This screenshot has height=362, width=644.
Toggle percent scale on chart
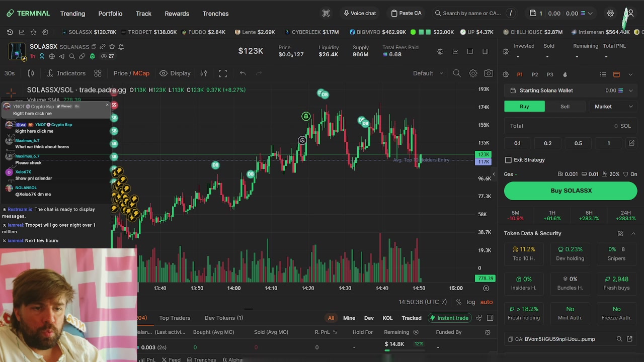458,302
